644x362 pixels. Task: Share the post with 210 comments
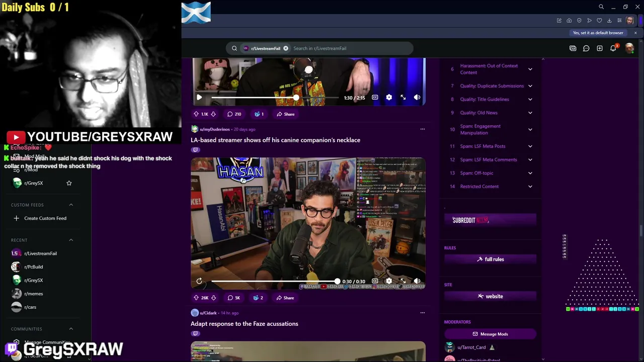[285, 114]
